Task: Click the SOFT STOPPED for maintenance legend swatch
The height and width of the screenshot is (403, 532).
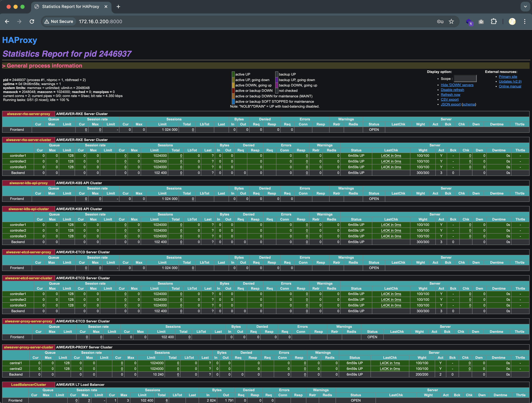Action: (x=233, y=102)
